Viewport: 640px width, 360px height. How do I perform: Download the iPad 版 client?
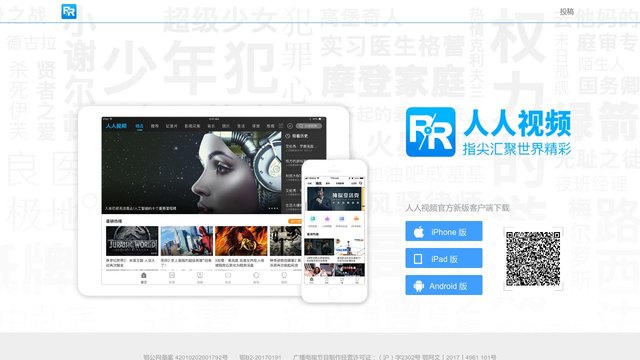(444, 258)
